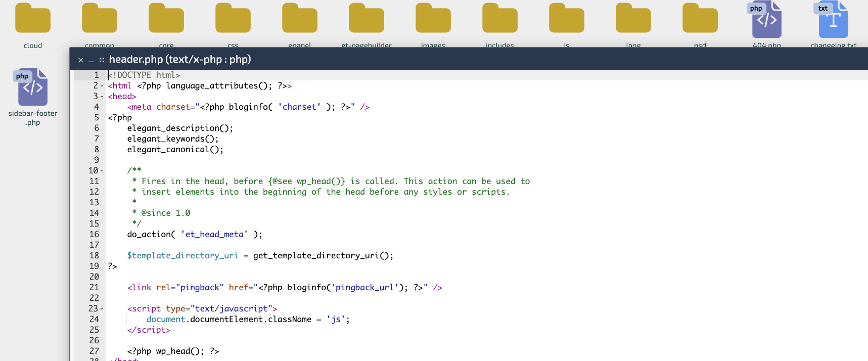The image size is (868, 361).
Task: Open the includes folder
Action: (x=500, y=18)
